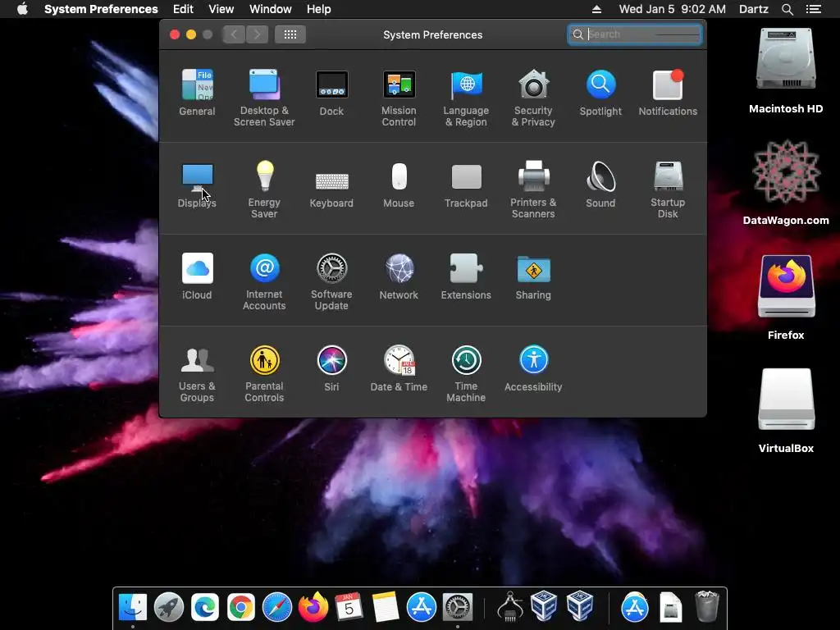Open the Extensions preferences pane

click(466, 276)
